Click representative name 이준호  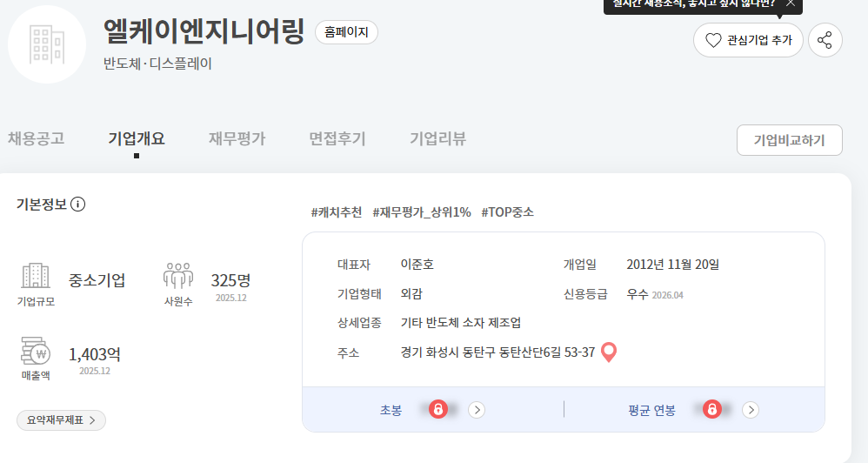click(x=417, y=265)
